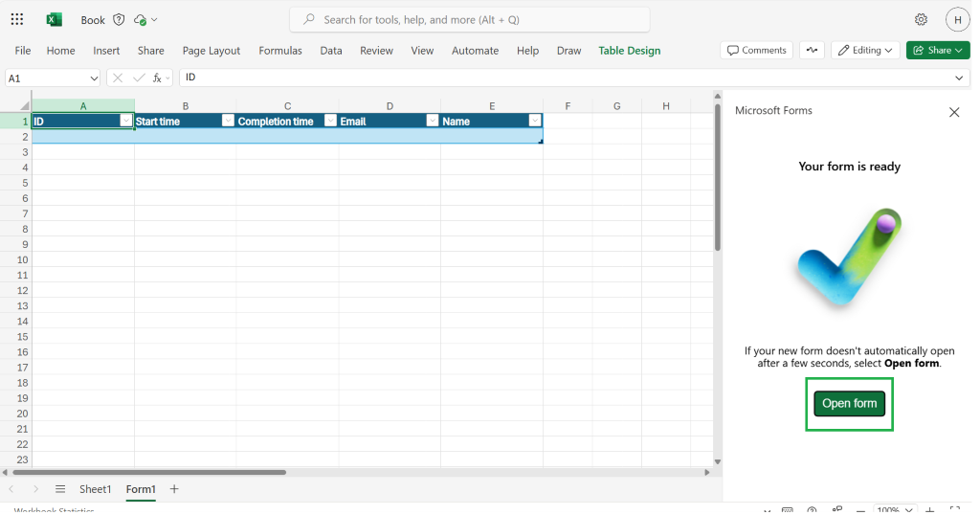Click the catch up activity icon

click(x=812, y=50)
